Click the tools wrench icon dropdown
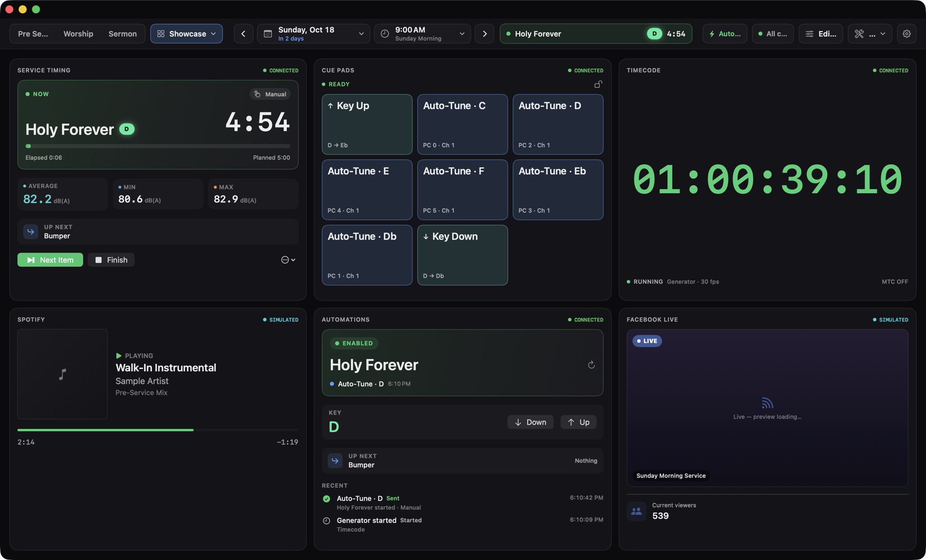Viewport: 926px width, 560px height. (x=870, y=34)
